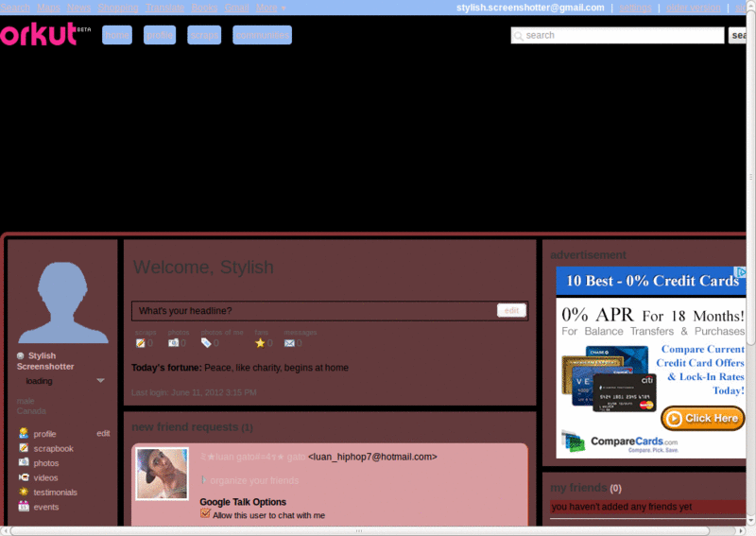Focus the search input field
The image size is (756, 536).
(618, 35)
